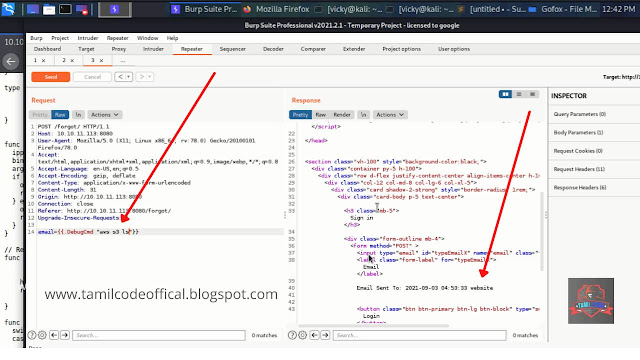
Task: Switch to the Comparer tab
Action: tap(313, 49)
